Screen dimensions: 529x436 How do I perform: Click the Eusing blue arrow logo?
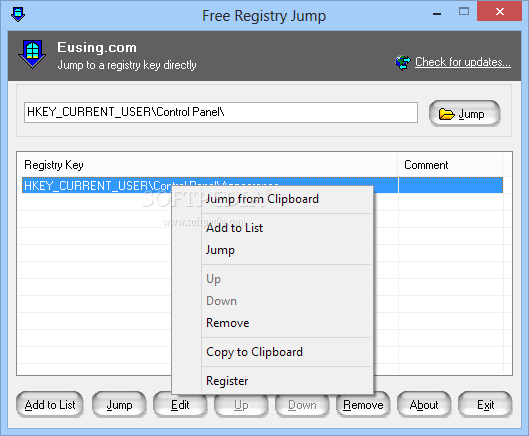coord(32,54)
